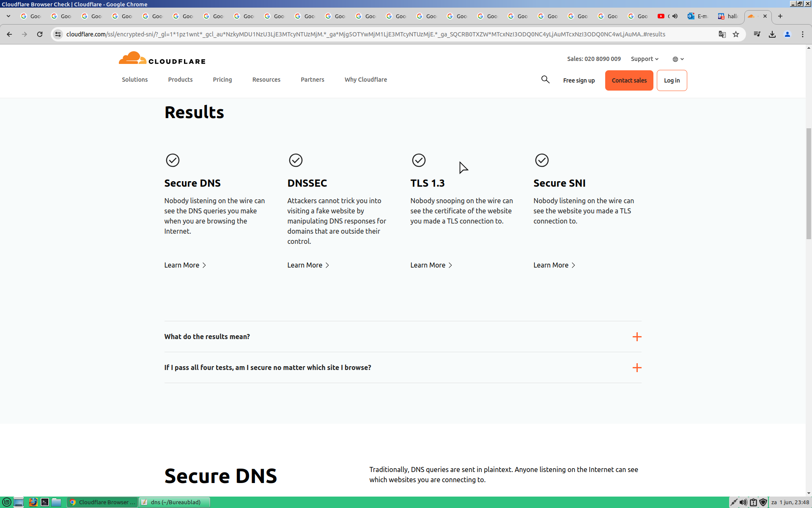Click the Cloudflare logo
Screen dimensions: 812x508
(x=162, y=58)
